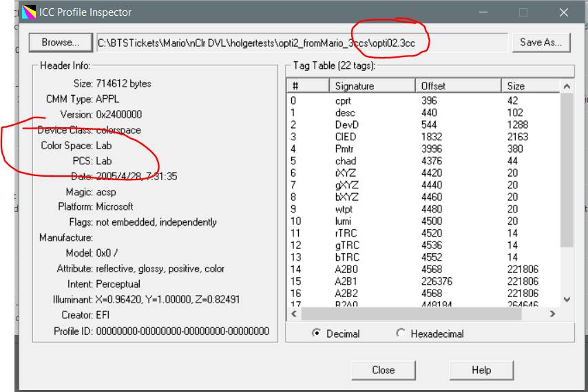The image size is (588, 392).
Task: Click the Date 2005/4/28 value
Action: click(137, 176)
